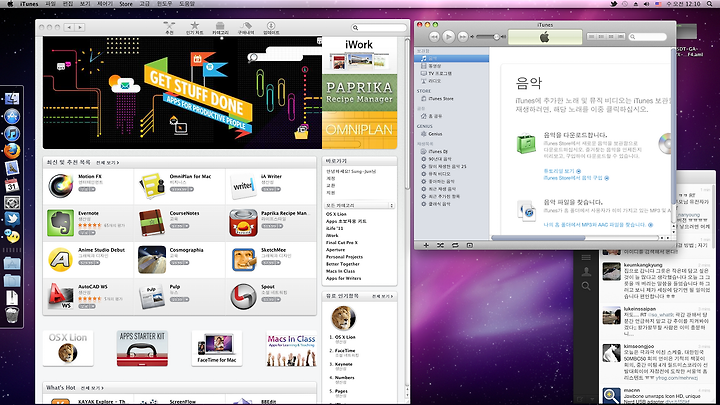This screenshot has height=405, width=720.
Task: Open SketchMee app icon
Action: (x=243, y=259)
